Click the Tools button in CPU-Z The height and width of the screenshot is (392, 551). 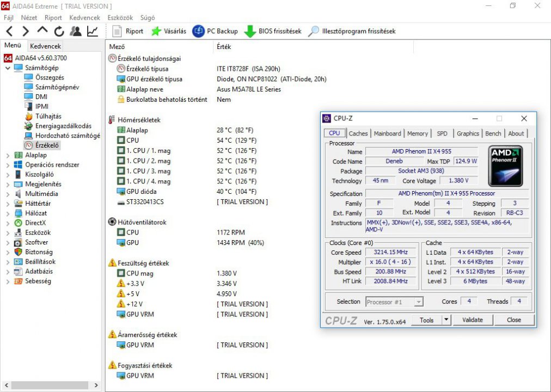coord(427,320)
